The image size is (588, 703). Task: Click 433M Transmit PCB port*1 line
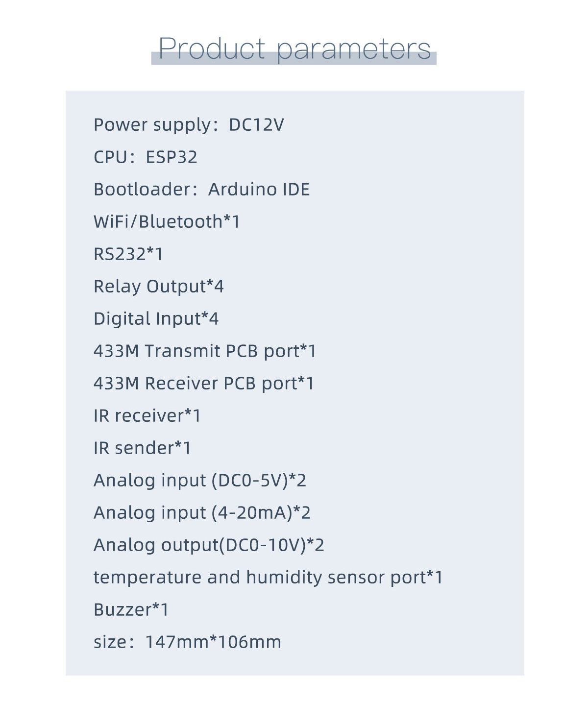tap(205, 351)
